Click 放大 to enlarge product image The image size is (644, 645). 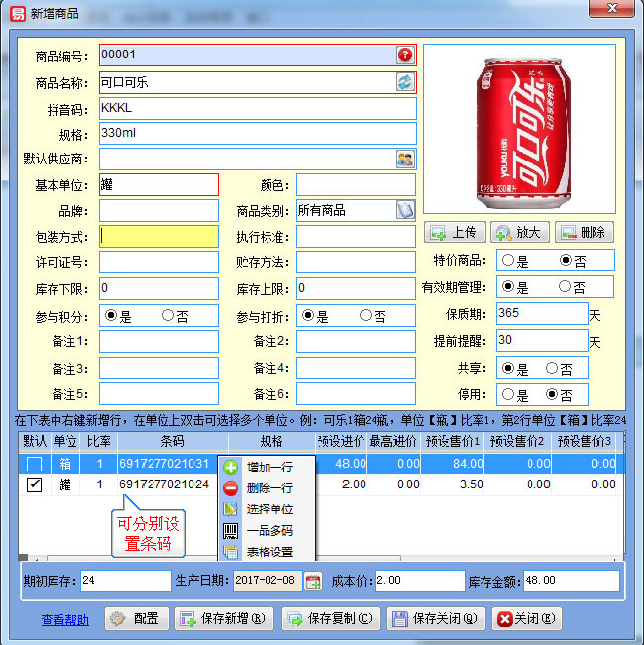519,232
